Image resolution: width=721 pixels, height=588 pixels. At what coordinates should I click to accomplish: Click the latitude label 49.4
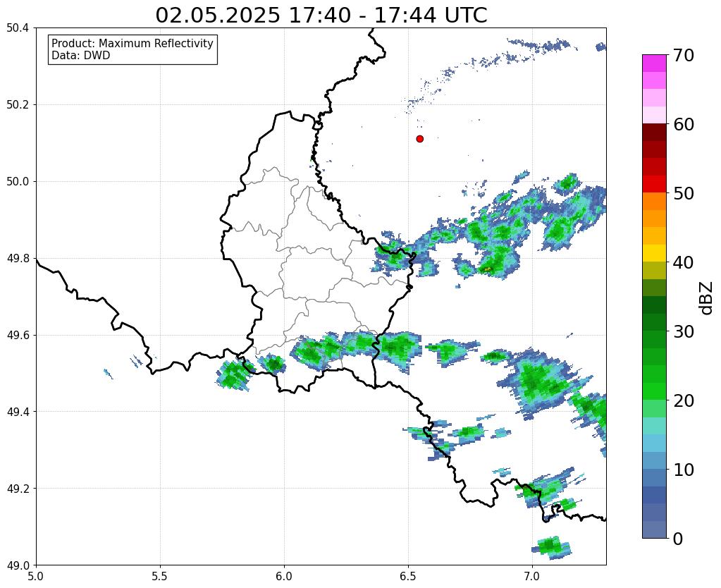(18, 412)
